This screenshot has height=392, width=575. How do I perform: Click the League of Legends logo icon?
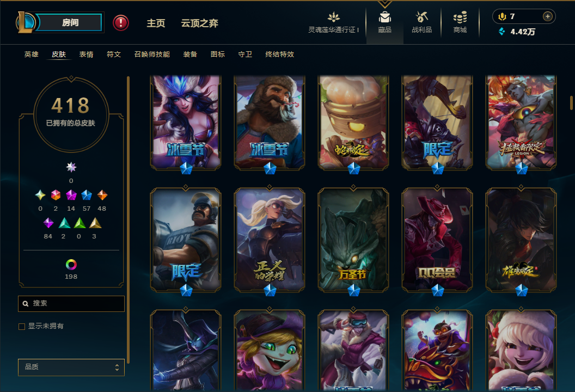coord(25,22)
